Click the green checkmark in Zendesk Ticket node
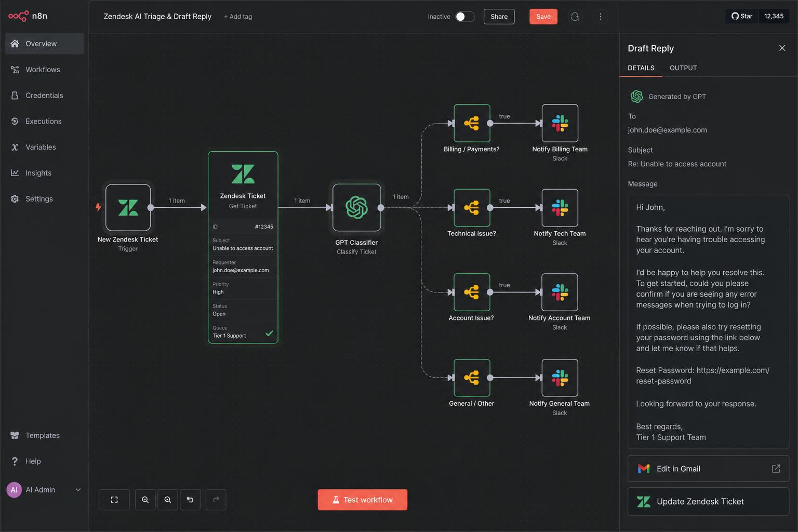 (x=269, y=334)
